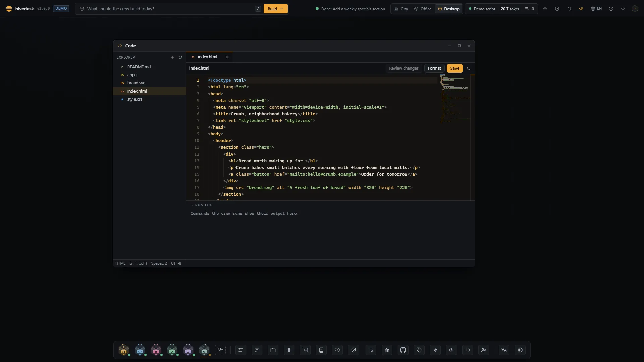Click the Build button
The width and height of the screenshot is (644, 362).
[275, 9]
